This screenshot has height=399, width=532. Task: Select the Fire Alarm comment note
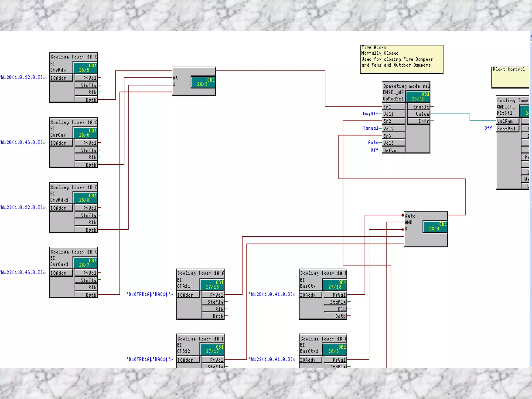(402, 59)
